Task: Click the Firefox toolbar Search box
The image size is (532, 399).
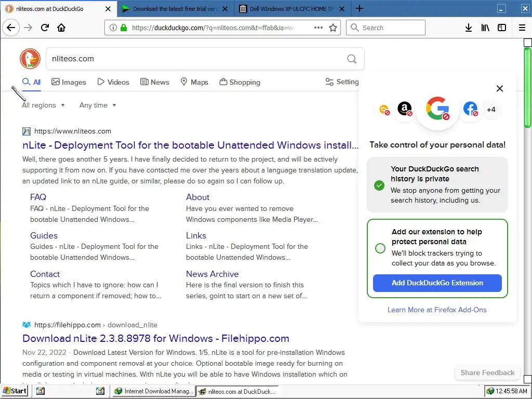Action: click(x=386, y=28)
